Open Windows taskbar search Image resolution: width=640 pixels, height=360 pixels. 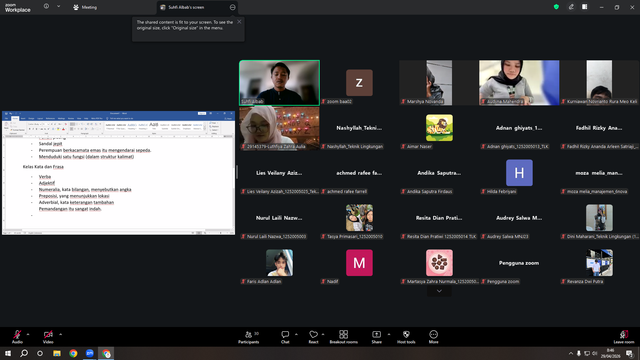[x=24, y=353]
